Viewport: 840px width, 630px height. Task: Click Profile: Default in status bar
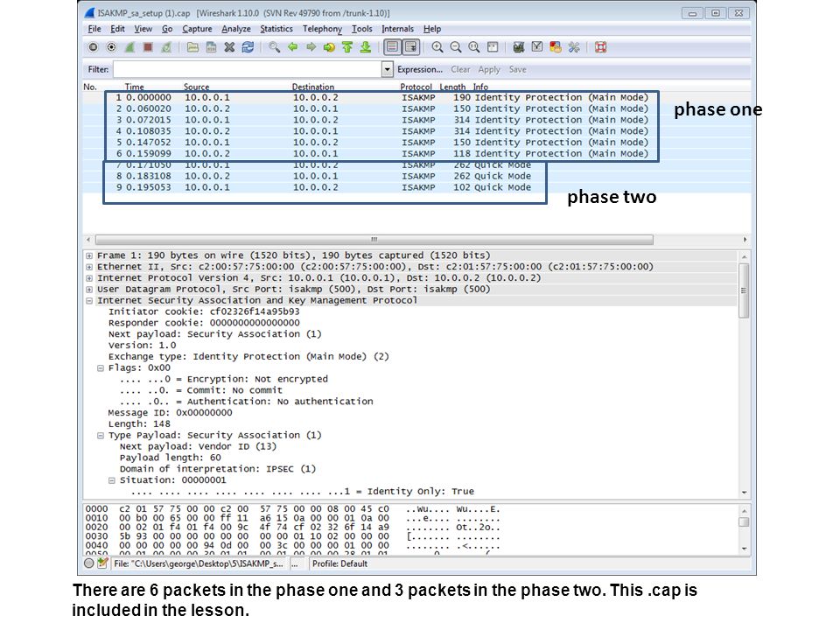pyautogui.click(x=339, y=563)
